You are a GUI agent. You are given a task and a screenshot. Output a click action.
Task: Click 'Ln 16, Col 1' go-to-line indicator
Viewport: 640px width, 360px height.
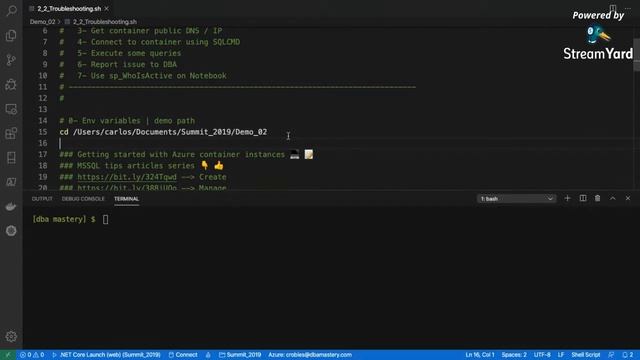pyautogui.click(x=480, y=355)
